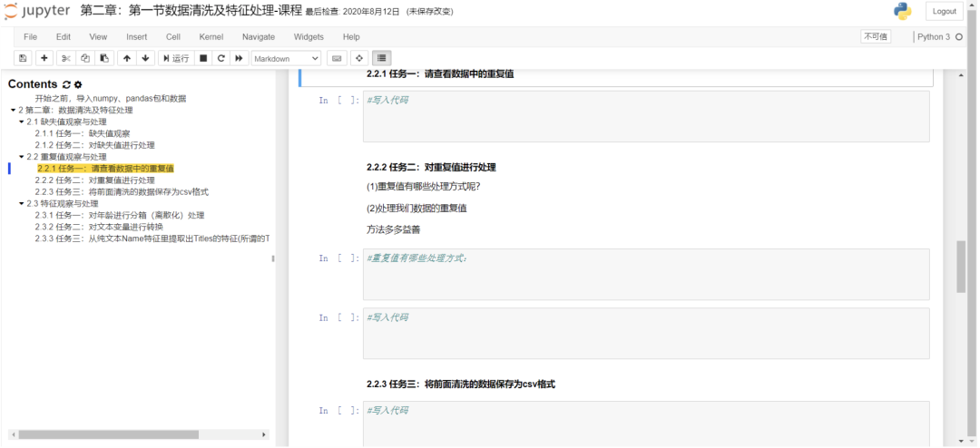
Task: Paste cells below icon
Action: point(103,58)
